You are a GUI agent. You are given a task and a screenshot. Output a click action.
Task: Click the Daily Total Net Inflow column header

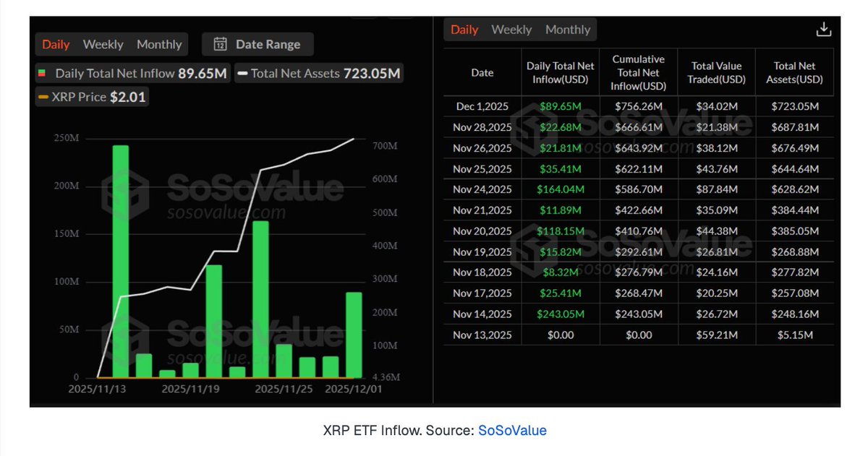tap(560, 72)
